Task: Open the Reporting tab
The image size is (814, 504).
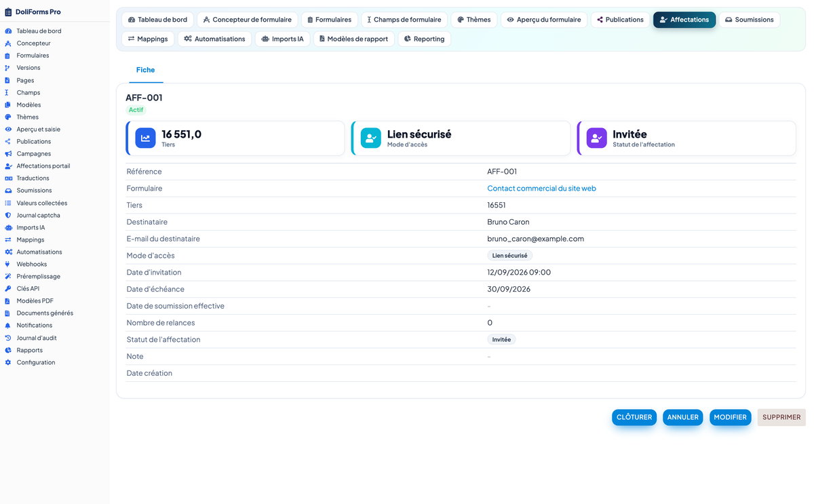Action: pyautogui.click(x=424, y=39)
